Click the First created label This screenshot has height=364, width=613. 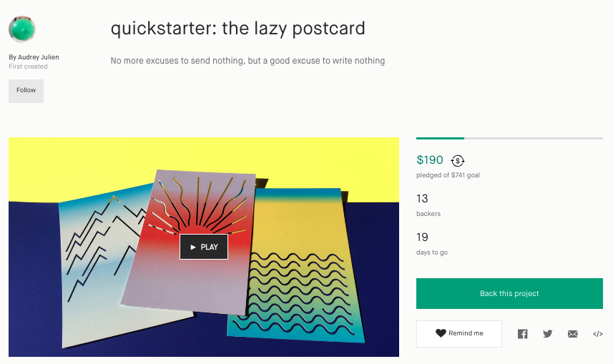pos(28,67)
